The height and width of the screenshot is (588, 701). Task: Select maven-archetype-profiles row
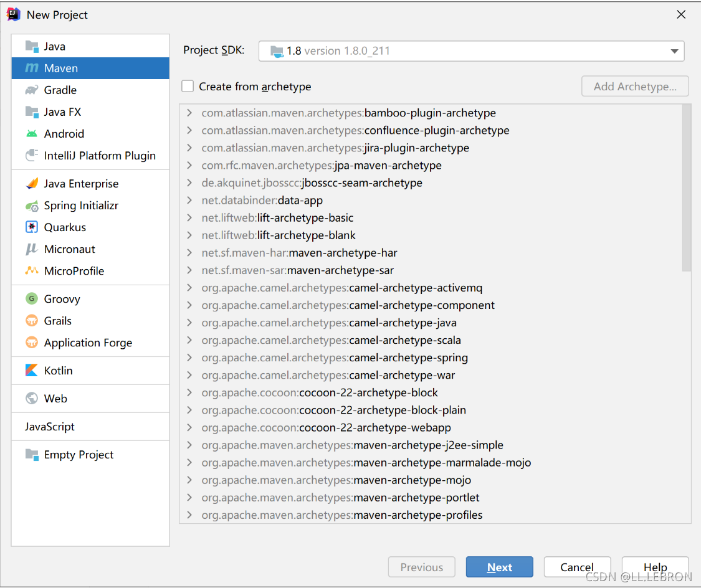[x=431, y=514]
